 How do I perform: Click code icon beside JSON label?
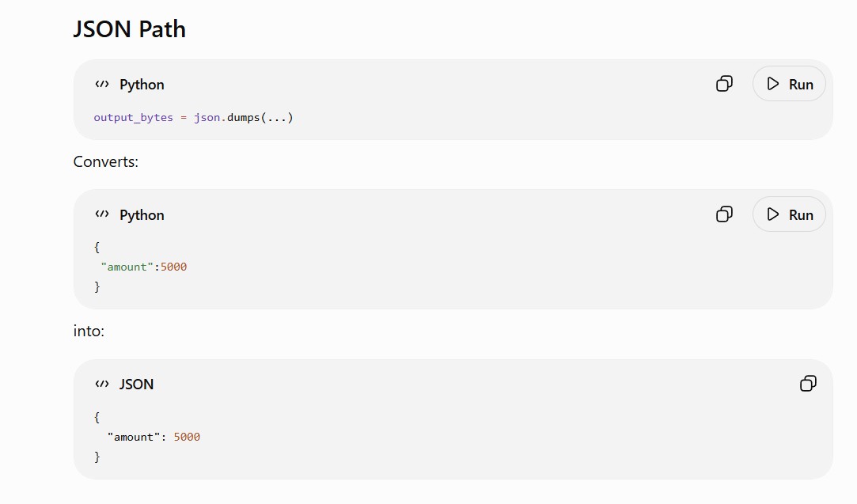(102, 385)
